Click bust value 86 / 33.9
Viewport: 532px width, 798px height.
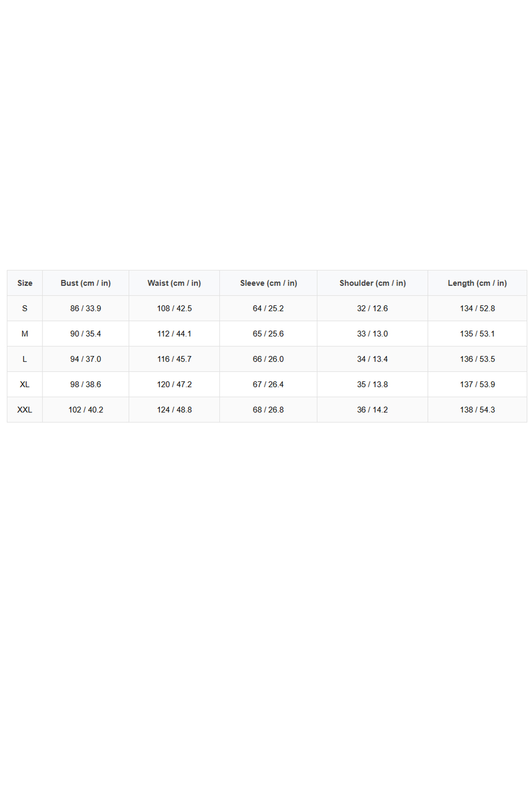click(86, 309)
